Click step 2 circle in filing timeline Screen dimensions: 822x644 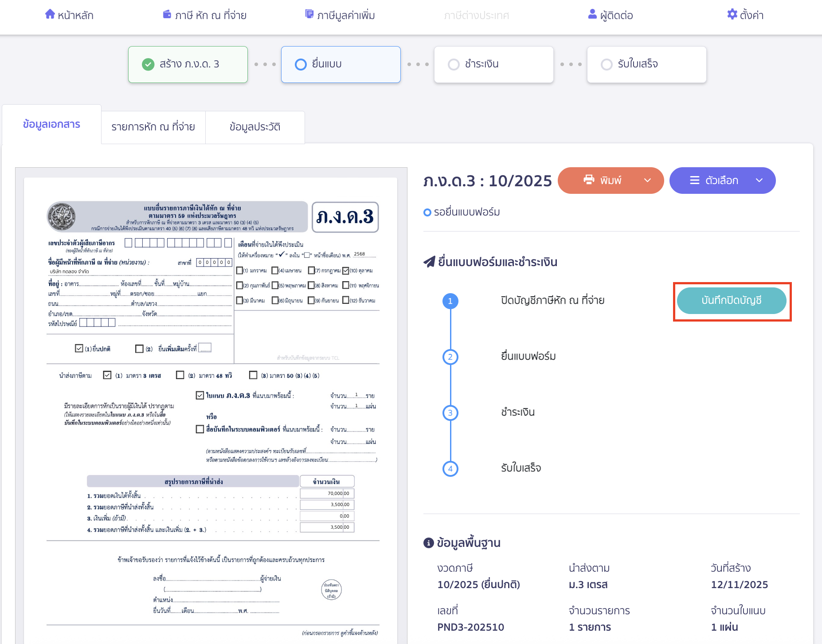pyautogui.click(x=450, y=357)
